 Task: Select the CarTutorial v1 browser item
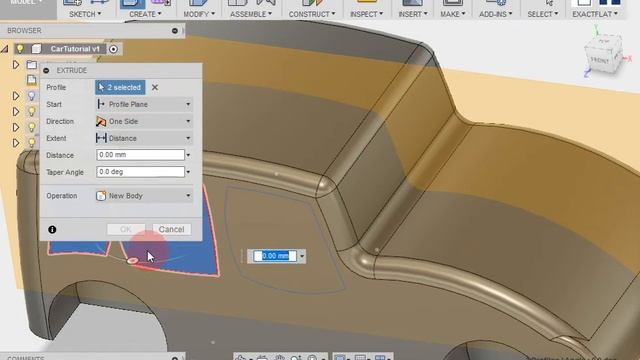click(75, 49)
